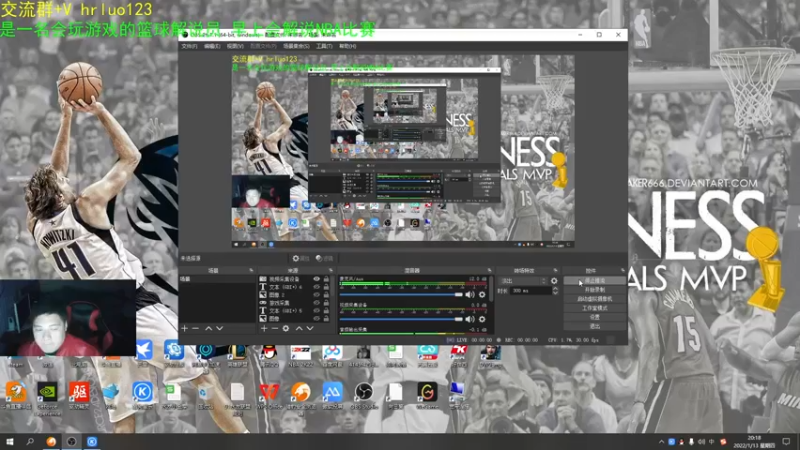Viewport: 800px width, 450px height.
Task: Open gear settings for 视频采集设备 mixer channel
Action: (x=482, y=319)
